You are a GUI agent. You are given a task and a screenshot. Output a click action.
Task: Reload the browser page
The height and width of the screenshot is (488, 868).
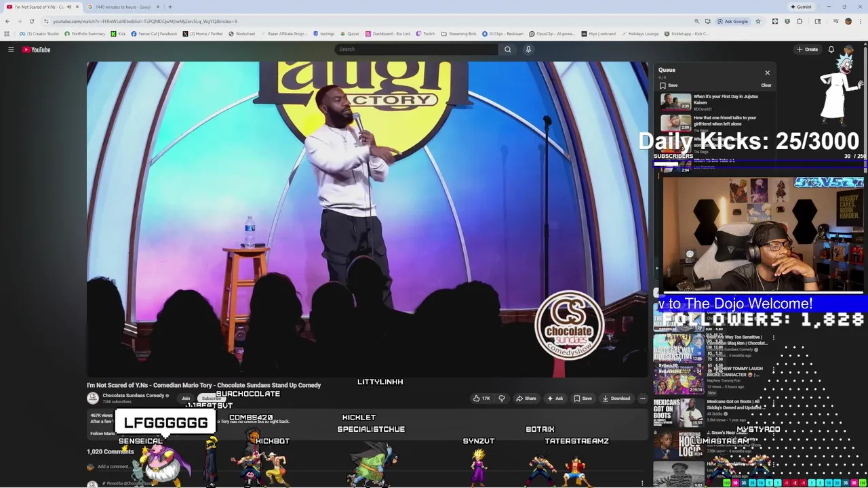point(31,21)
